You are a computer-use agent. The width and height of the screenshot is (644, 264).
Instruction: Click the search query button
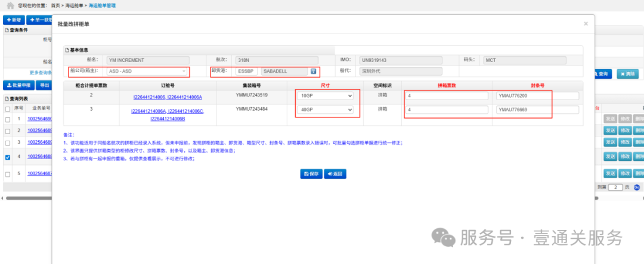click(600, 74)
